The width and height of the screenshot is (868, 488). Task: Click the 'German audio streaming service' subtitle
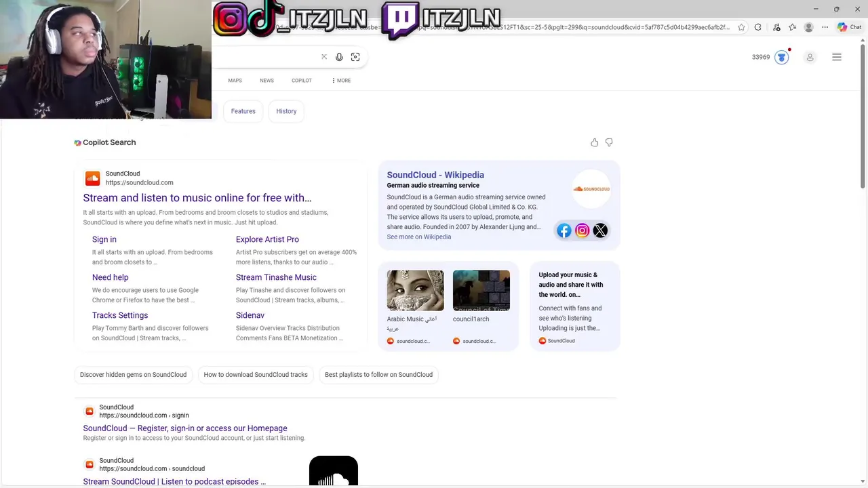coord(433,185)
